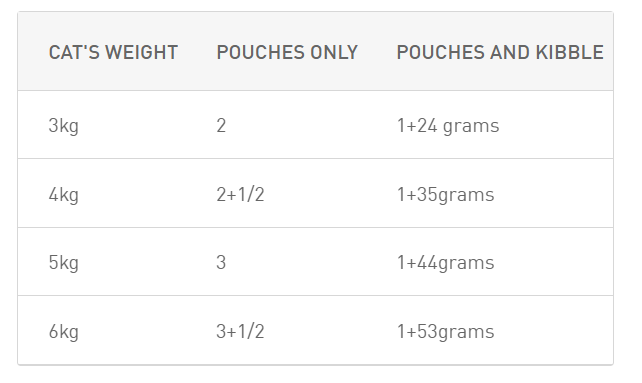Click the 1+44grams cell

[445, 262]
